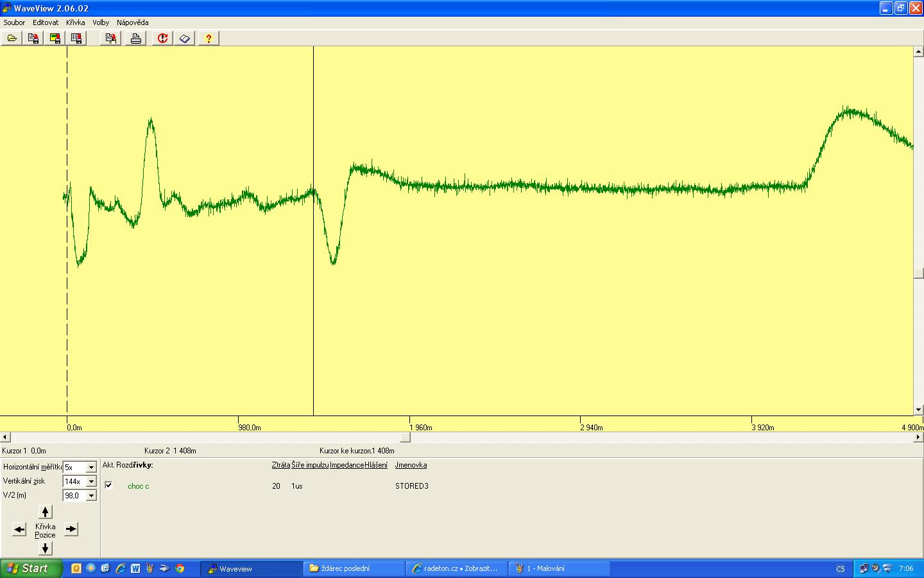
Task: Click the open file folder toolbar icon
Action: (12, 39)
